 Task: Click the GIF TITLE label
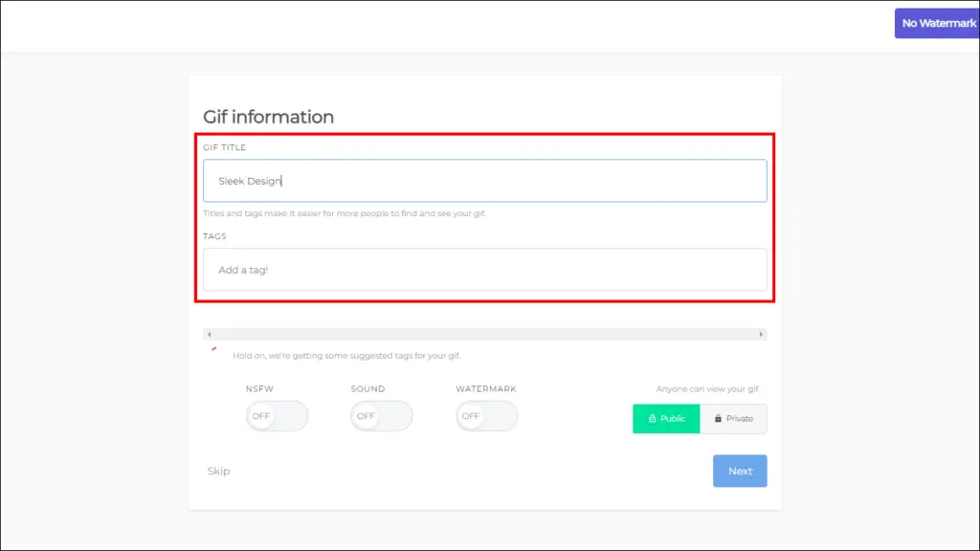tap(224, 147)
